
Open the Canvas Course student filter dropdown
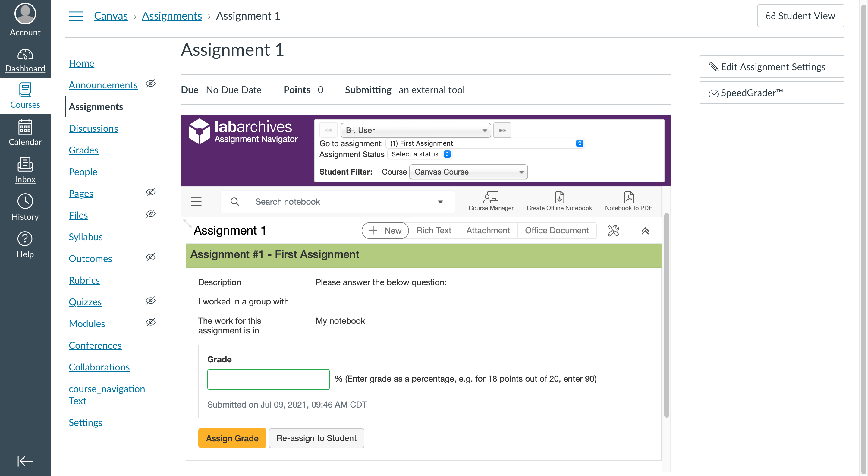click(468, 172)
